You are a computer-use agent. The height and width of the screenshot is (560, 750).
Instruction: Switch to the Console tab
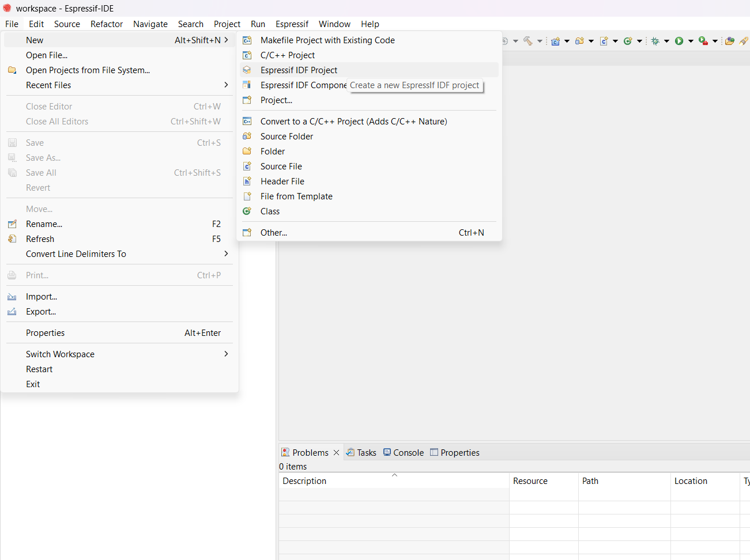pyautogui.click(x=404, y=453)
